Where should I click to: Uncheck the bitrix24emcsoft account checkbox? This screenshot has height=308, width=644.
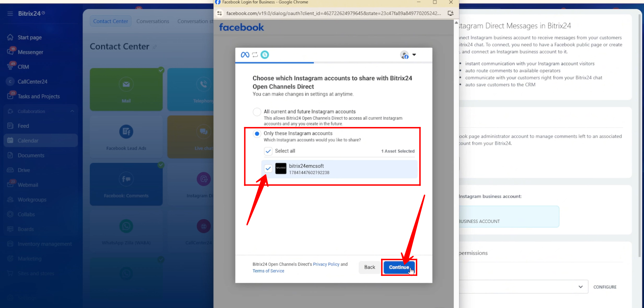click(268, 168)
